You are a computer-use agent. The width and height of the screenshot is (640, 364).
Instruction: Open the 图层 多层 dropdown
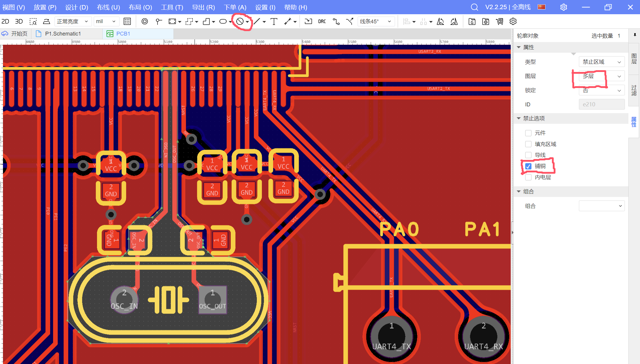602,76
